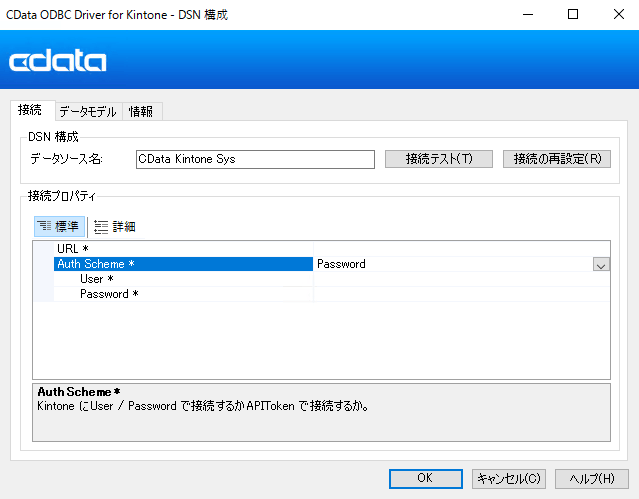This screenshot has height=499, width=639.
Task: Open help via ヘルプ(H) button
Action: [x=592, y=478]
